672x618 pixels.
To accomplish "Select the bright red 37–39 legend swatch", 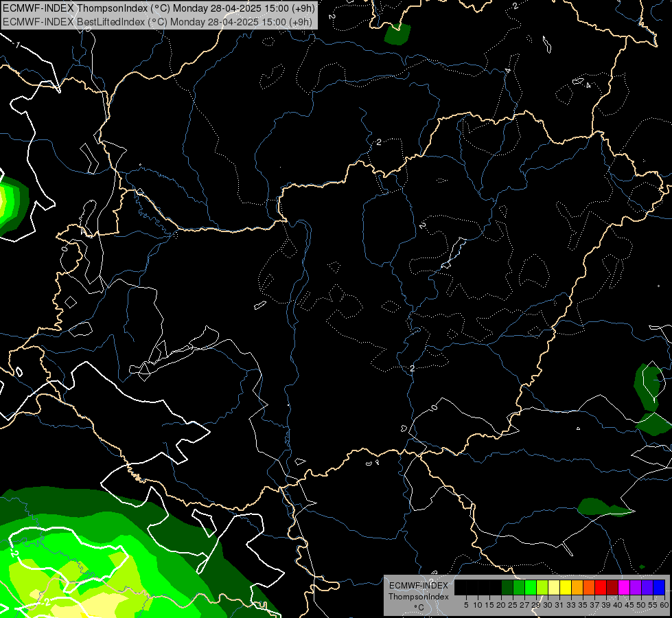I will pyautogui.click(x=601, y=587).
